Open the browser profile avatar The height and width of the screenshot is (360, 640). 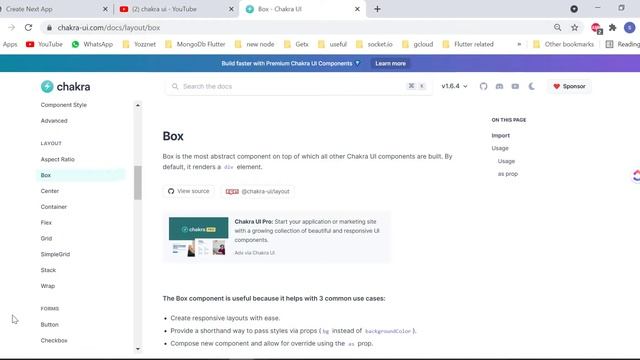tap(629, 27)
